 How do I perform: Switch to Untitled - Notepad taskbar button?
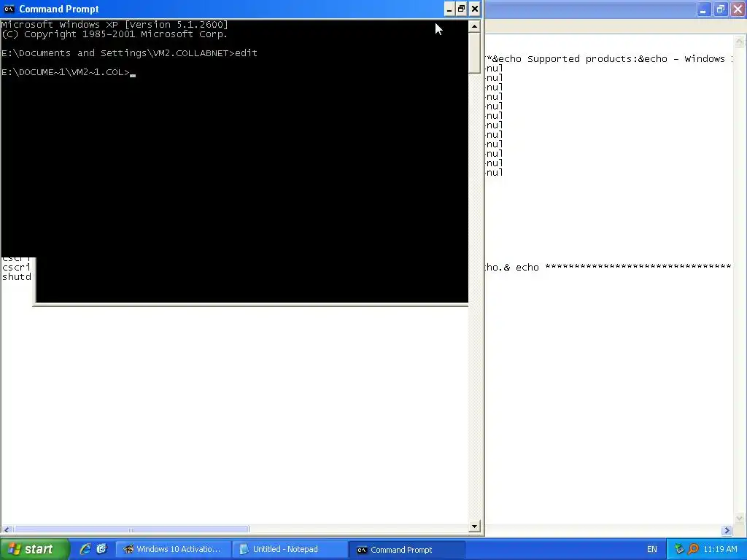click(289, 550)
